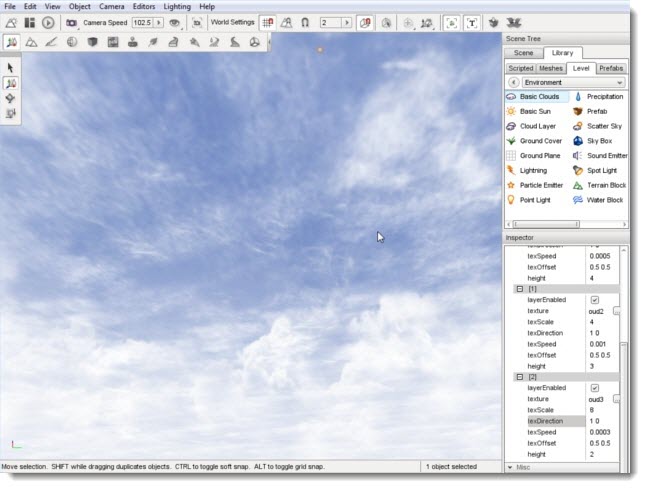645x488 pixels.
Task: Click the Play Game button
Action: (x=48, y=23)
